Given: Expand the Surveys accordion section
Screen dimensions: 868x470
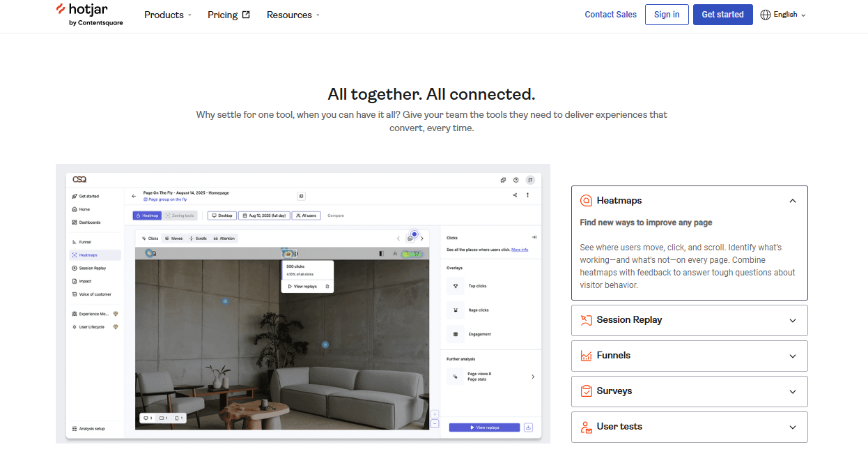Looking at the screenshot, I should click(x=690, y=391).
